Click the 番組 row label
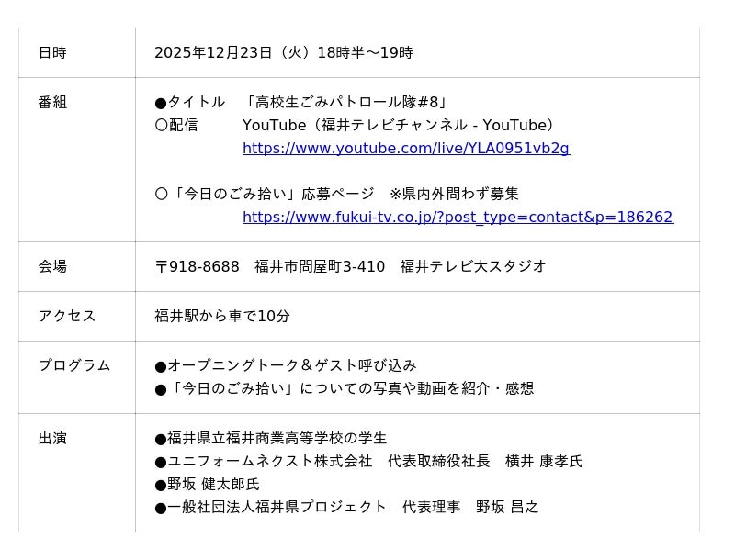This screenshot has width=735, height=560. pos(52,103)
